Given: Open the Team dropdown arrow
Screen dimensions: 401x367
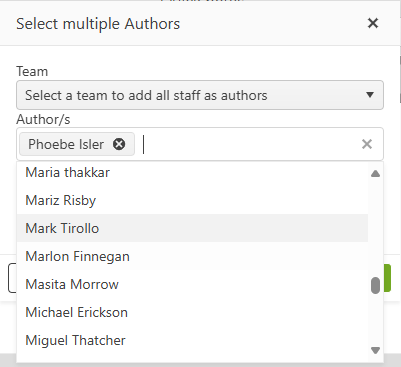Looking at the screenshot, I should click(x=370, y=95).
